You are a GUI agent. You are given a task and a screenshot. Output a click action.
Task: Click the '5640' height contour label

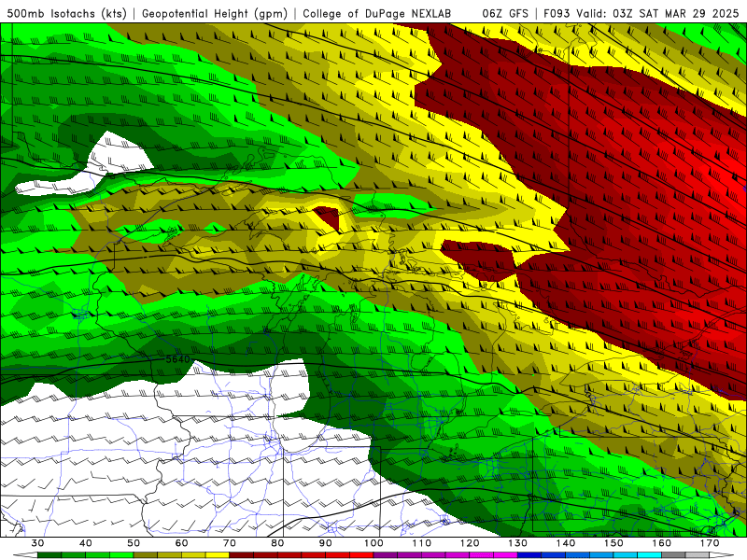pos(177,359)
